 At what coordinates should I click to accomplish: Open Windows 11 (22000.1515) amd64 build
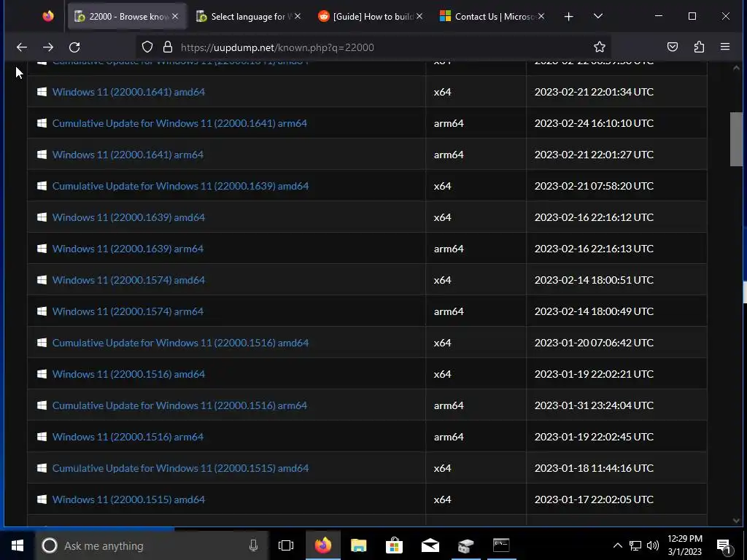tap(128, 499)
